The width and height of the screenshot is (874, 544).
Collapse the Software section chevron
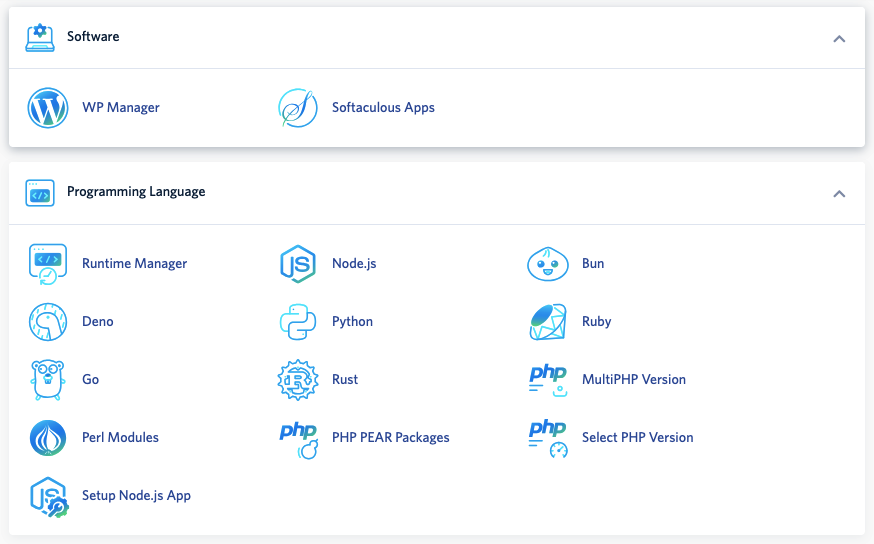point(839,38)
